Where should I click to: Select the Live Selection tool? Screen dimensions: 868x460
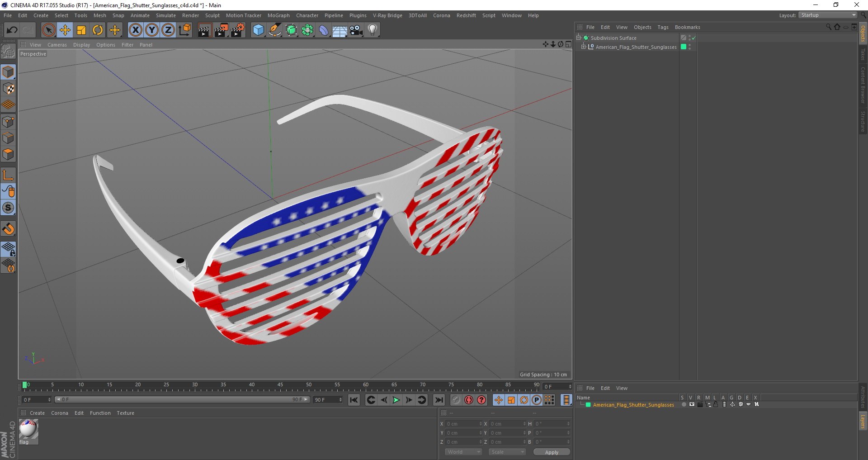[48, 30]
